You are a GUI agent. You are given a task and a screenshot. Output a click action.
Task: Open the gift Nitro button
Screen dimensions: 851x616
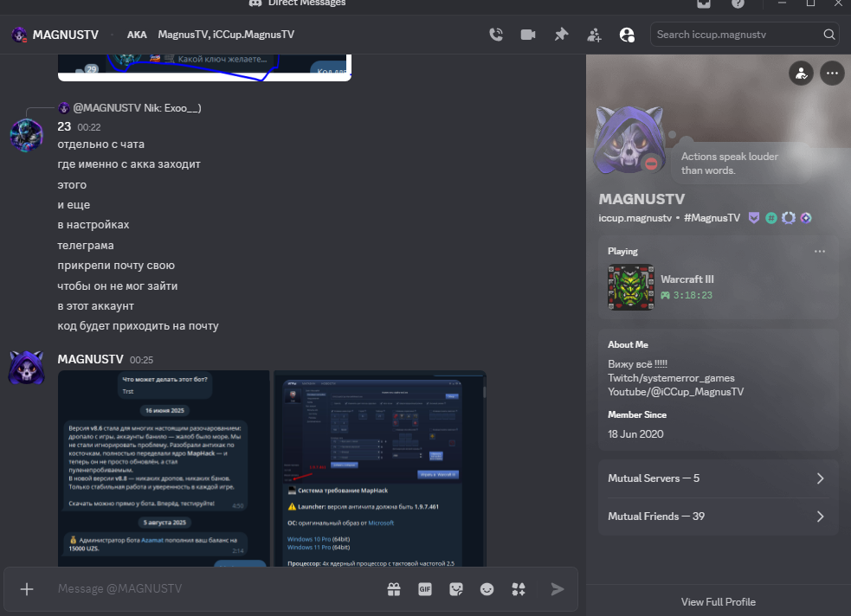(x=394, y=589)
